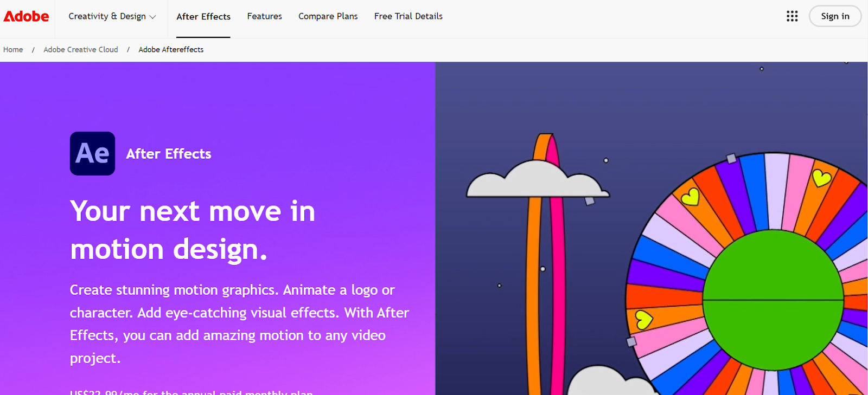Click the Adobe Aftereffects breadcrumb
The height and width of the screenshot is (395, 868).
[171, 49]
